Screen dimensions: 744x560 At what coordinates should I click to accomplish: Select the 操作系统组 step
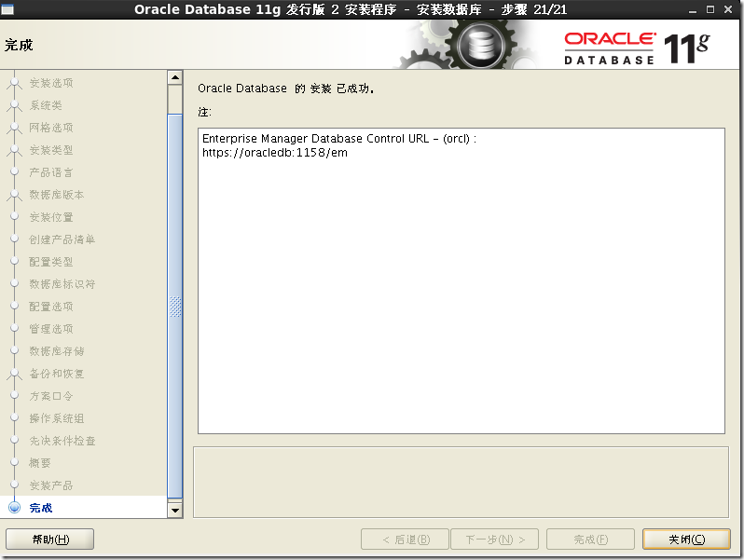[57, 418]
